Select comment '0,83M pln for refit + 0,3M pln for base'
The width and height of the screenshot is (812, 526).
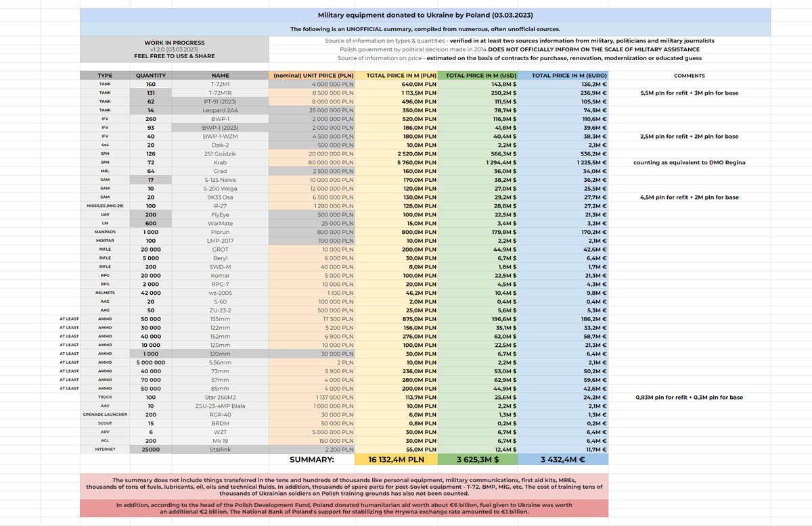pyautogui.click(x=690, y=397)
